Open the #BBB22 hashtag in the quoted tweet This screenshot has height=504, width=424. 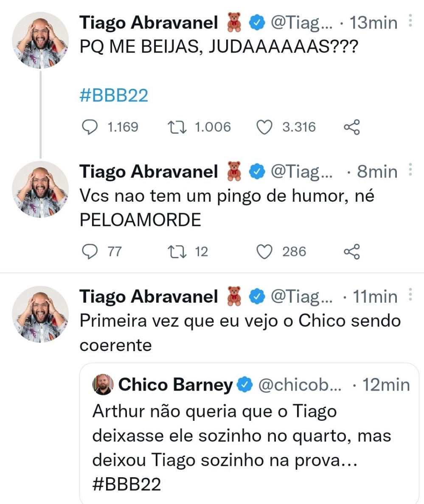click(126, 485)
